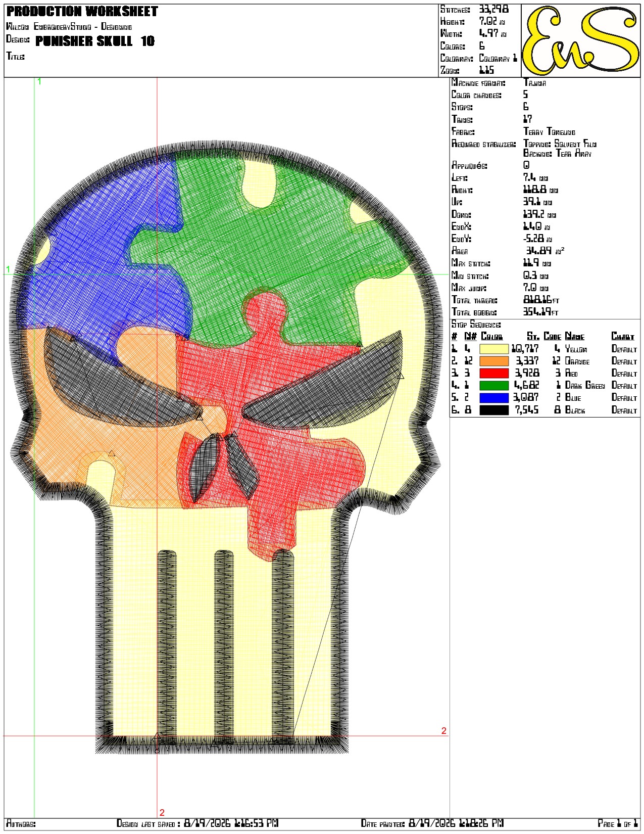644x834 pixels.
Task: Click the color name 'Black'
Action: 575,410
